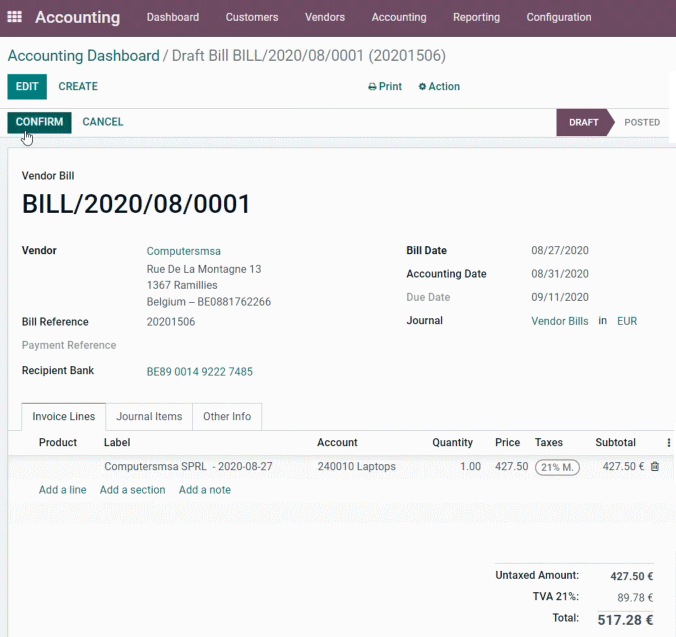Click the Edit button
This screenshot has height=637, width=676.
pyautogui.click(x=27, y=87)
